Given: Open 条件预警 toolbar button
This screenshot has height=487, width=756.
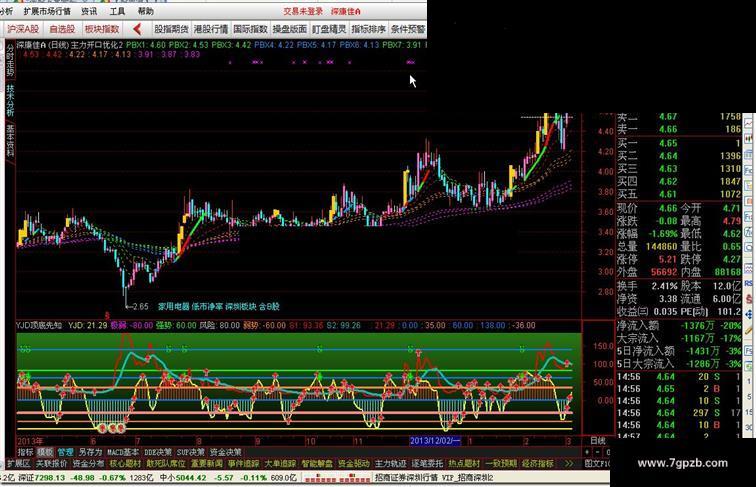Looking at the screenshot, I should 408,29.
